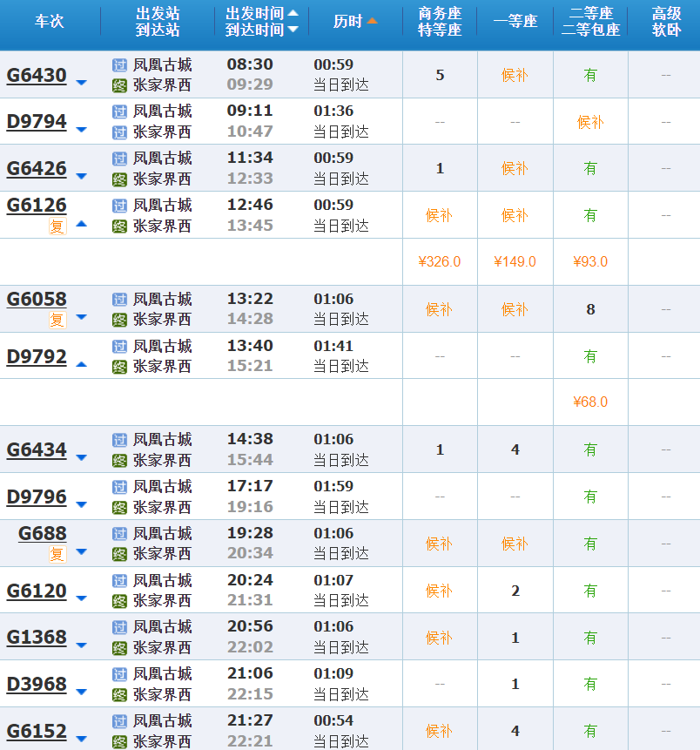The height and width of the screenshot is (750, 700).
Task: Collapse the price row for train G6126
Action: click(x=81, y=224)
